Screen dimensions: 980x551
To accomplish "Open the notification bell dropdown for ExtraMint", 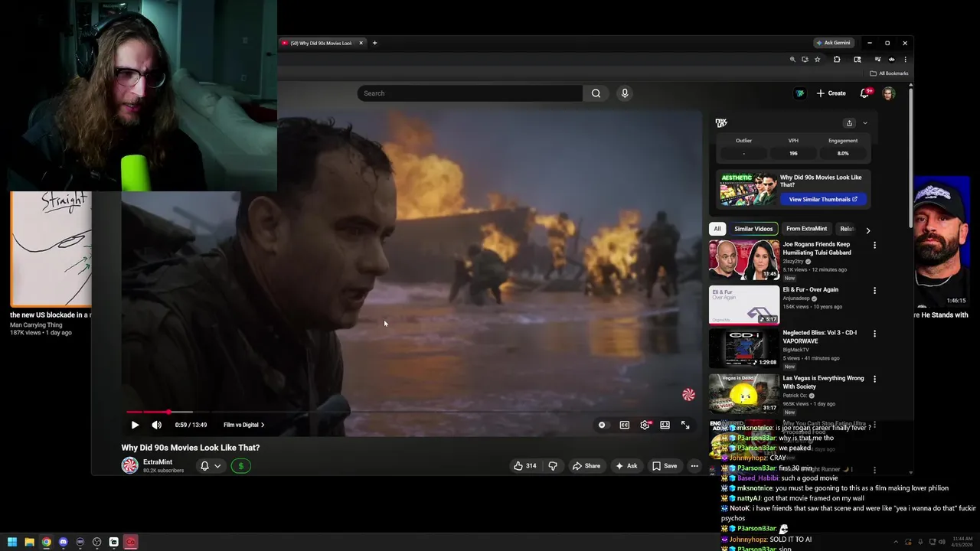I will pyautogui.click(x=210, y=465).
